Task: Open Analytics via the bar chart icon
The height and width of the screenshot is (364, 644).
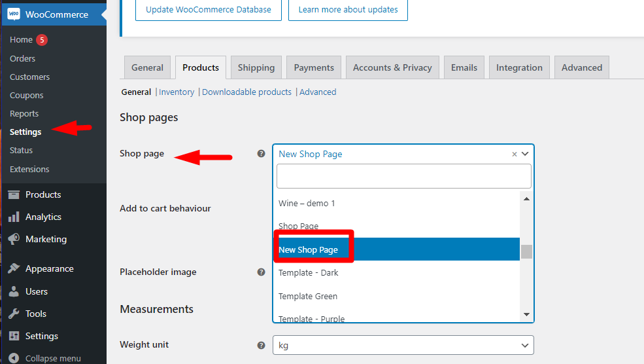Action: (x=14, y=217)
